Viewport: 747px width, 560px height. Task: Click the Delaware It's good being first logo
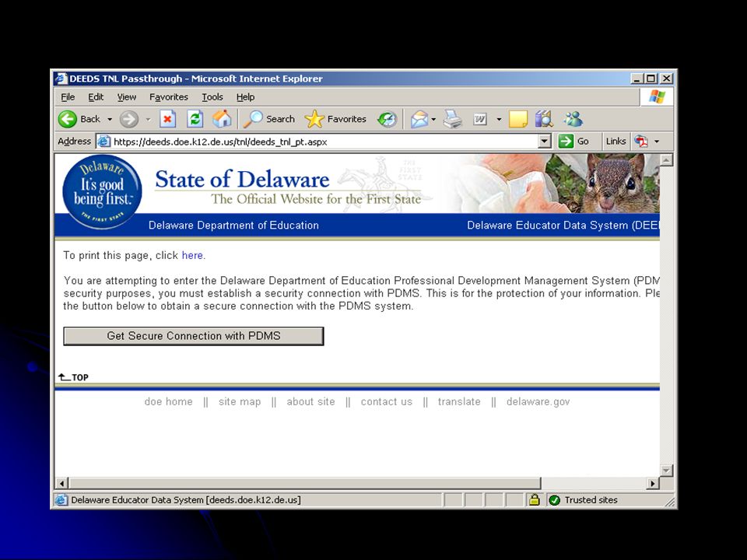click(102, 192)
